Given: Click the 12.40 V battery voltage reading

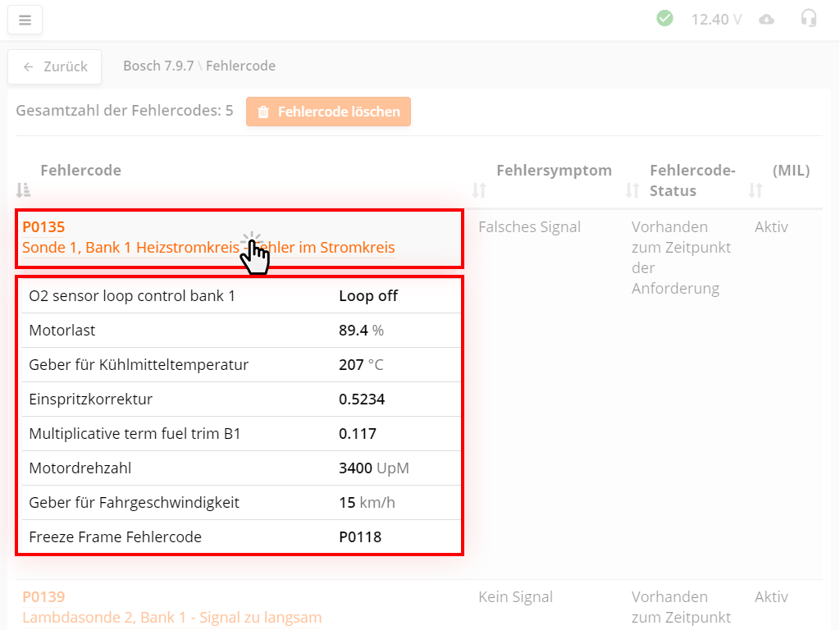Looking at the screenshot, I should [715, 19].
